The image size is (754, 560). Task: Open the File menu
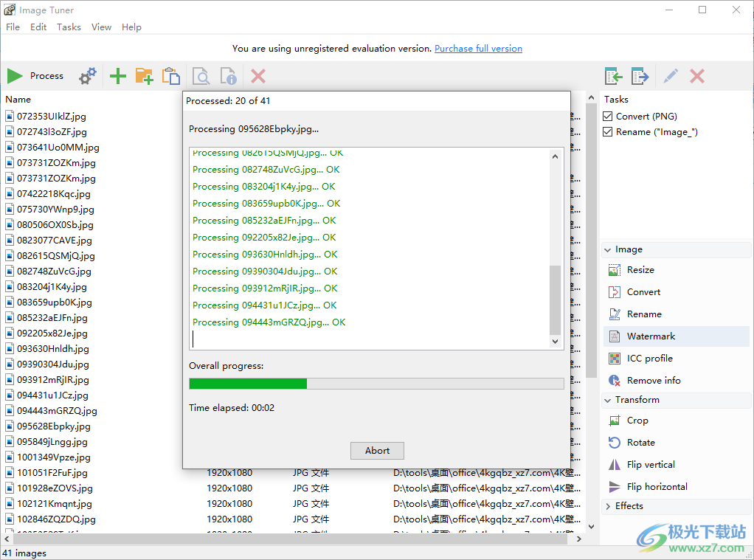[x=13, y=27]
